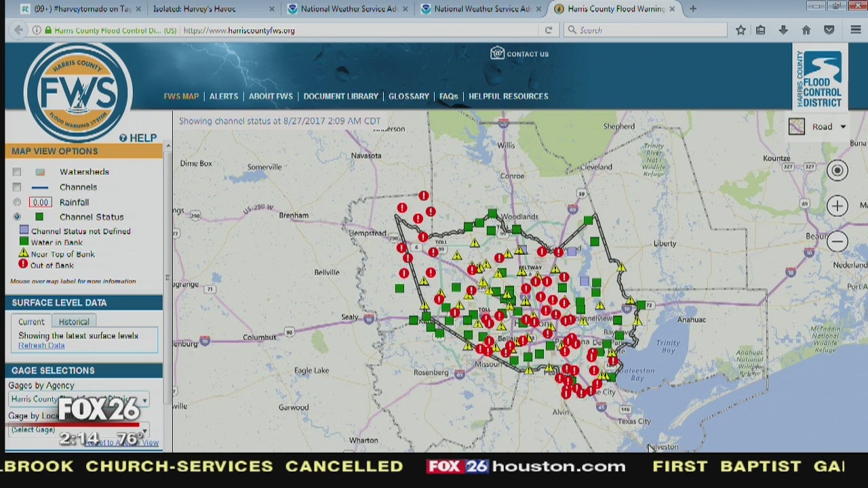Select the Rainfall radio button
The height and width of the screenshot is (488, 868).
(17, 202)
